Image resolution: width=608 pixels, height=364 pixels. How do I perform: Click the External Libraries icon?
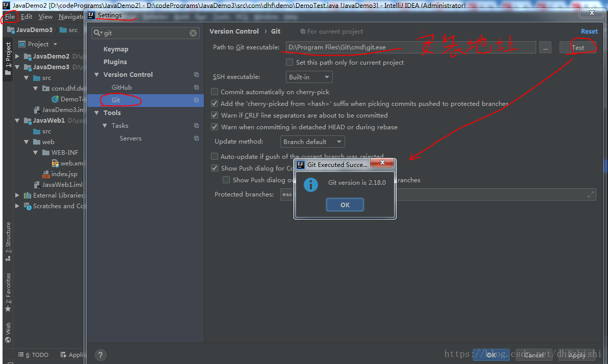point(28,195)
